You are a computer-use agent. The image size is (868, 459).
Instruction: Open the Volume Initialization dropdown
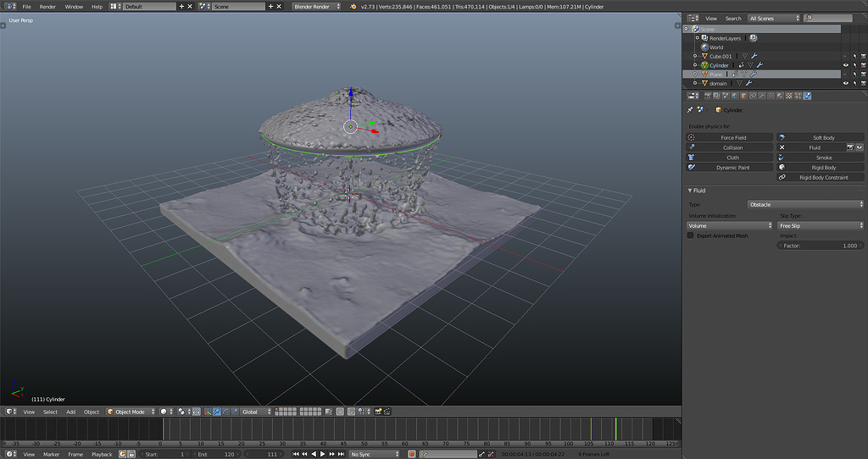click(730, 225)
